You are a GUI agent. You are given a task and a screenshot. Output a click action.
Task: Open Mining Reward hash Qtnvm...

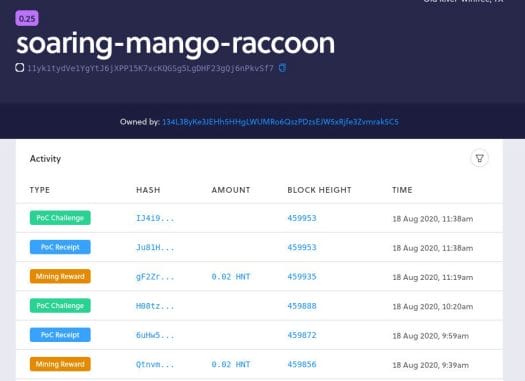155,364
